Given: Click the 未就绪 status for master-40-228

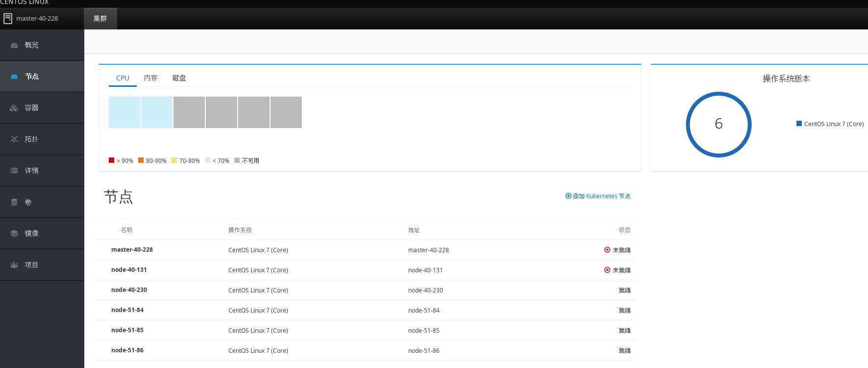Looking at the screenshot, I should click(x=621, y=250).
